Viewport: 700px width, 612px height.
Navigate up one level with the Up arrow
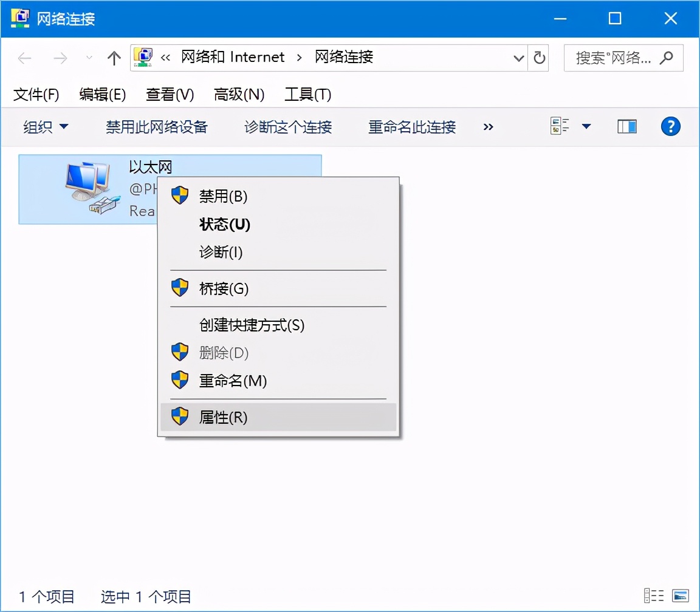tap(114, 58)
